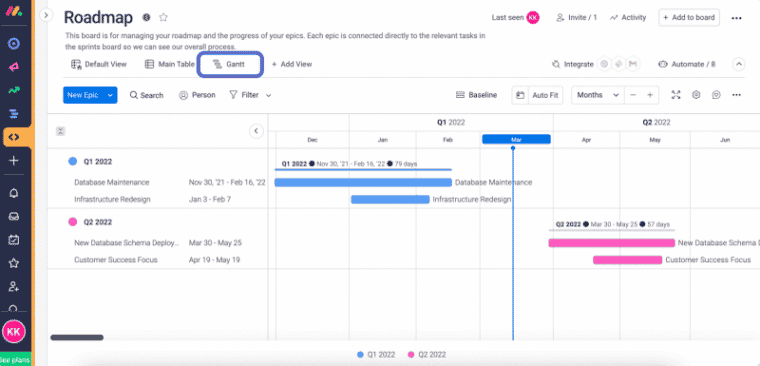The width and height of the screenshot is (760, 366).
Task: Filter by Person
Action: pos(197,95)
